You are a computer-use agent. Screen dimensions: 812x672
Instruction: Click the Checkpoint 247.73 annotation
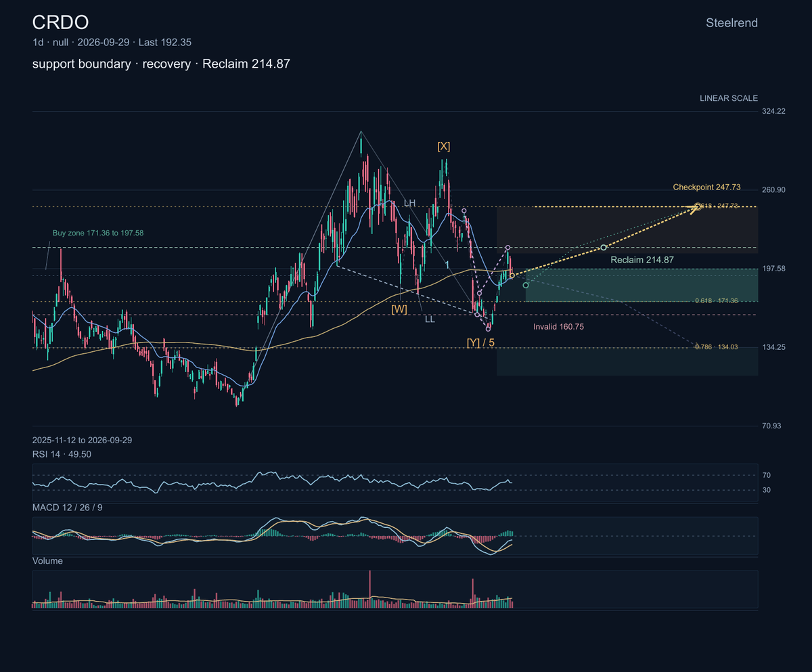pos(706,187)
